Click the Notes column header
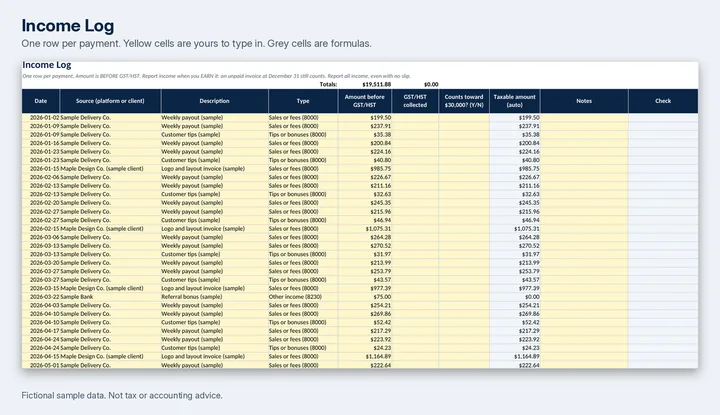Viewport: 720px width, 415px height. [x=584, y=101]
